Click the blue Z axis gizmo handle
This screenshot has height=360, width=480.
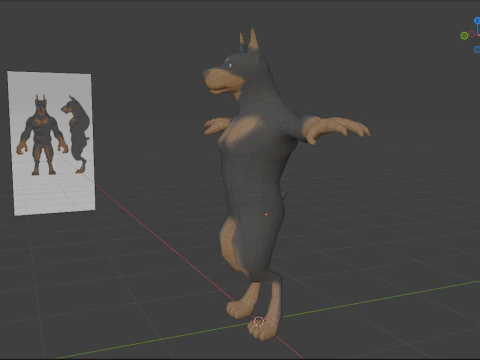tap(477, 21)
